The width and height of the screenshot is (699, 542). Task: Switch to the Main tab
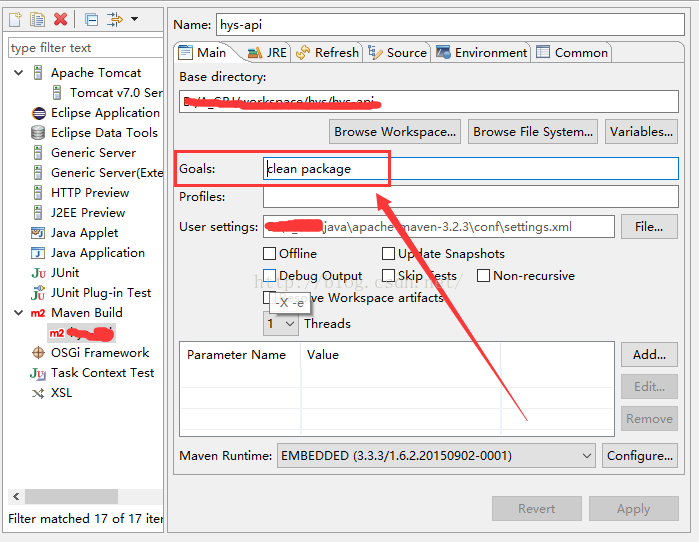click(x=204, y=53)
